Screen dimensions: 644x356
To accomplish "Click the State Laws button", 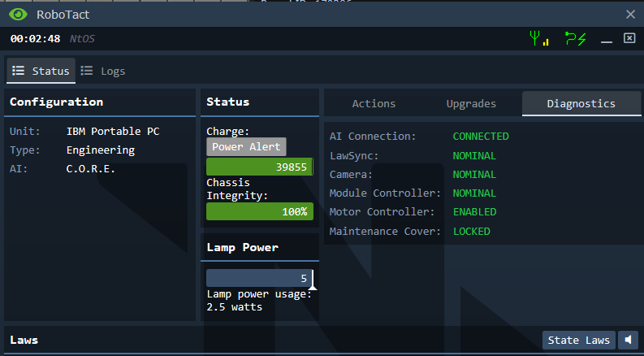I will (x=579, y=340).
